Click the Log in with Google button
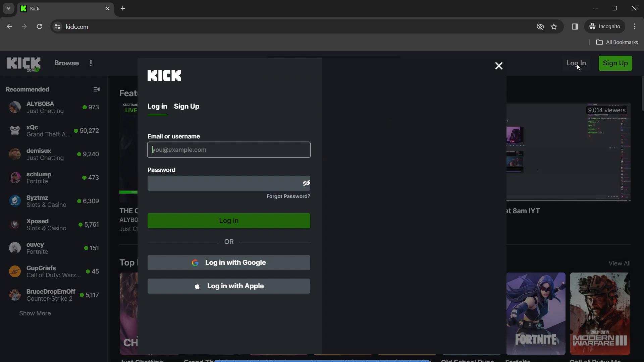The image size is (644, 362). click(229, 262)
